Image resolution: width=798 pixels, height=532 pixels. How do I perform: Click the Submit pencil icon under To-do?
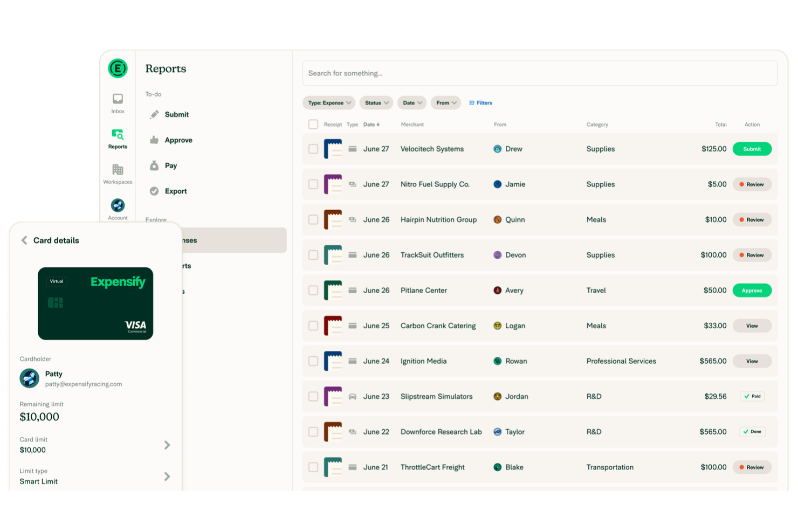click(x=154, y=114)
